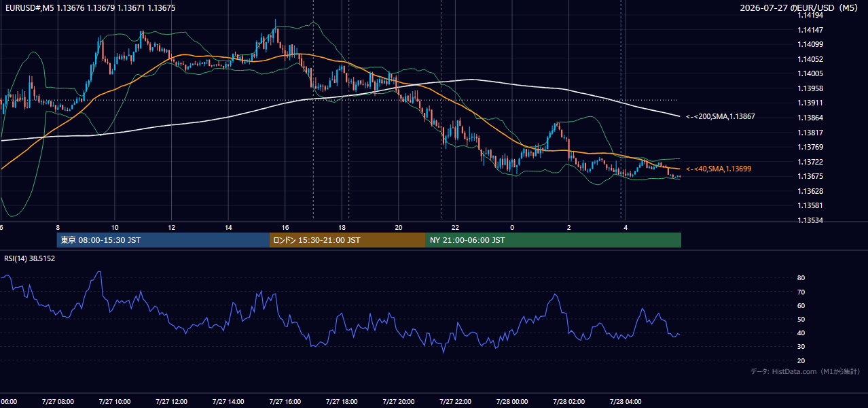The height and width of the screenshot is (408, 868).
Task: Click hour label 12 under the price chart
Action: pos(172,227)
